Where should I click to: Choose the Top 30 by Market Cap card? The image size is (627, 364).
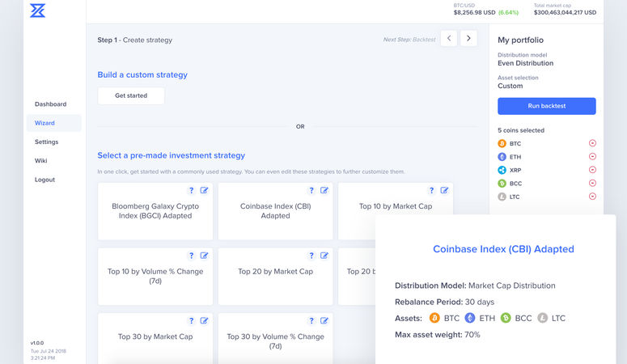pyautogui.click(x=155, y=339)
